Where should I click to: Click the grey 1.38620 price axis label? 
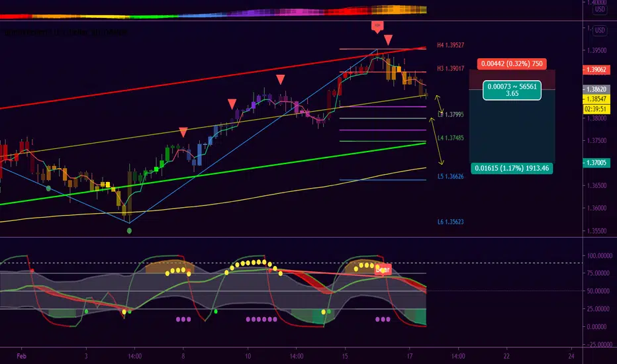pos(596,89)
